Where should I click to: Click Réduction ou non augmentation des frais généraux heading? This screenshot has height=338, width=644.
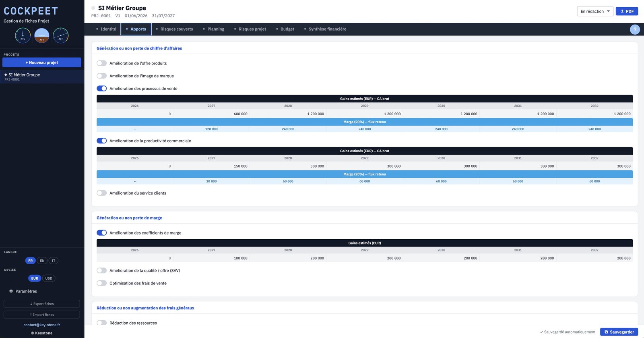(x=145, y=308)
